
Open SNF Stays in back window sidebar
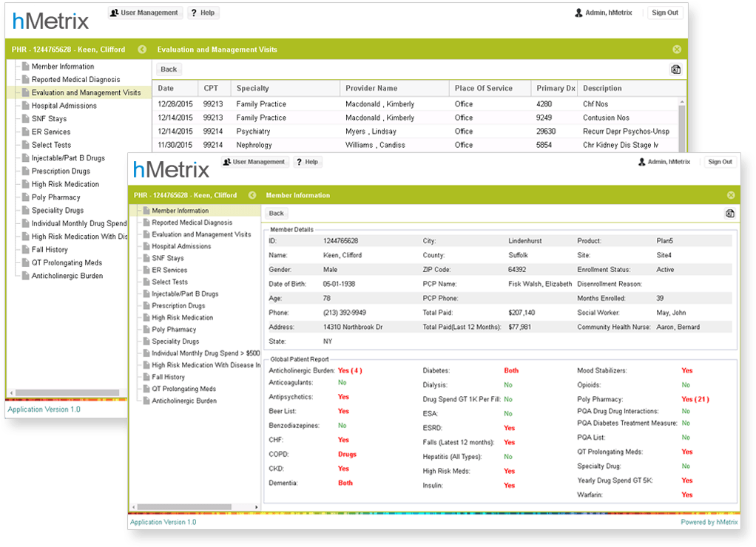tap(49, 118)
